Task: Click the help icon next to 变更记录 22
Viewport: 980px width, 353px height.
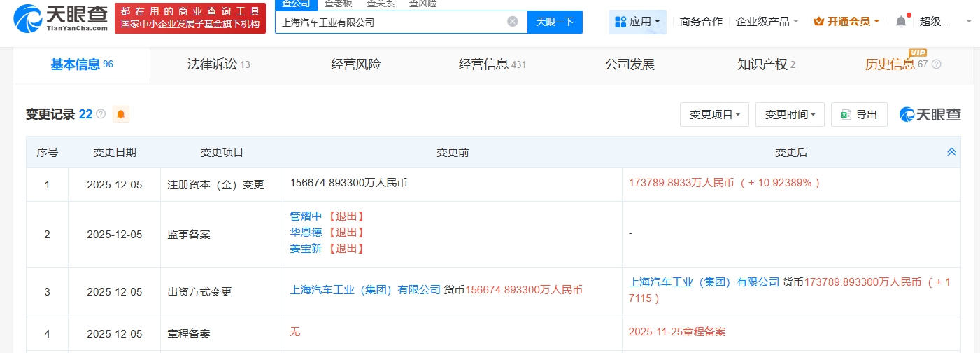Action: pos(101,114)
